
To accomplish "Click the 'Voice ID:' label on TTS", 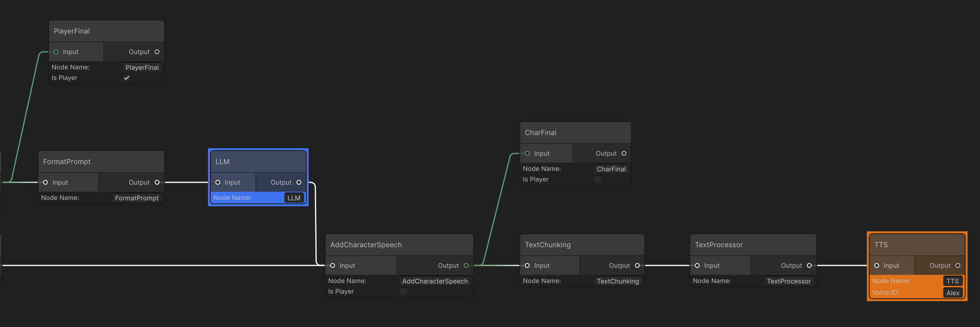I will [x=885, y=293].
